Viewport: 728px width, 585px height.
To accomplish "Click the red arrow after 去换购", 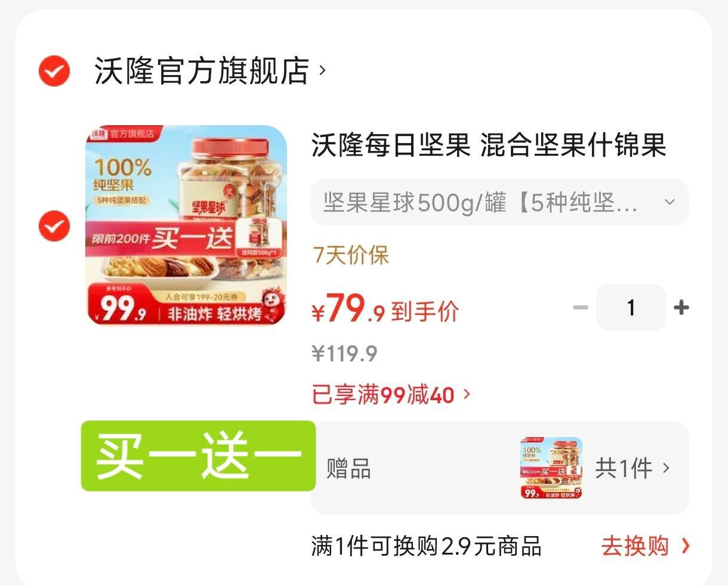I will click(x=685, y=546).
